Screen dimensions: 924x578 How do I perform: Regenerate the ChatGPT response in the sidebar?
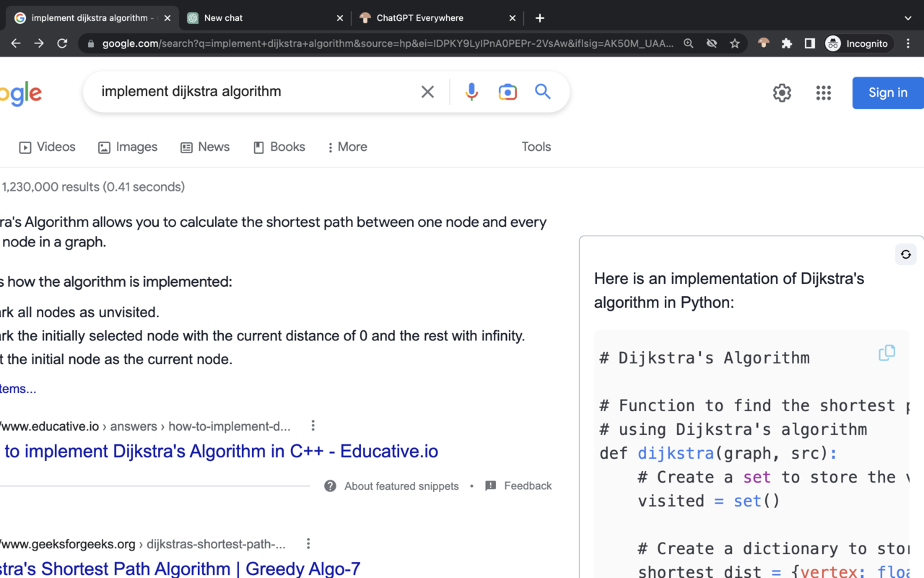point(905,254)
